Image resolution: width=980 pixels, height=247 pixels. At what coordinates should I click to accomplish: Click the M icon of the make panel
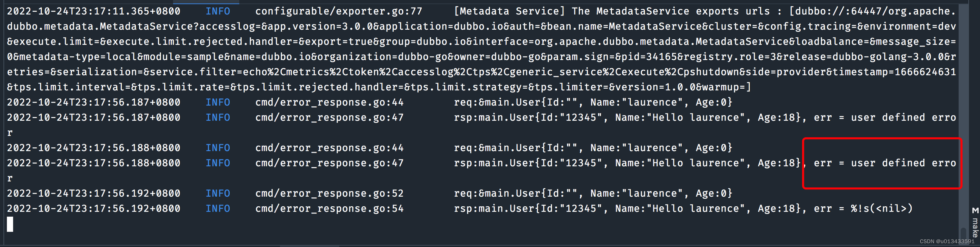point(975,210)
